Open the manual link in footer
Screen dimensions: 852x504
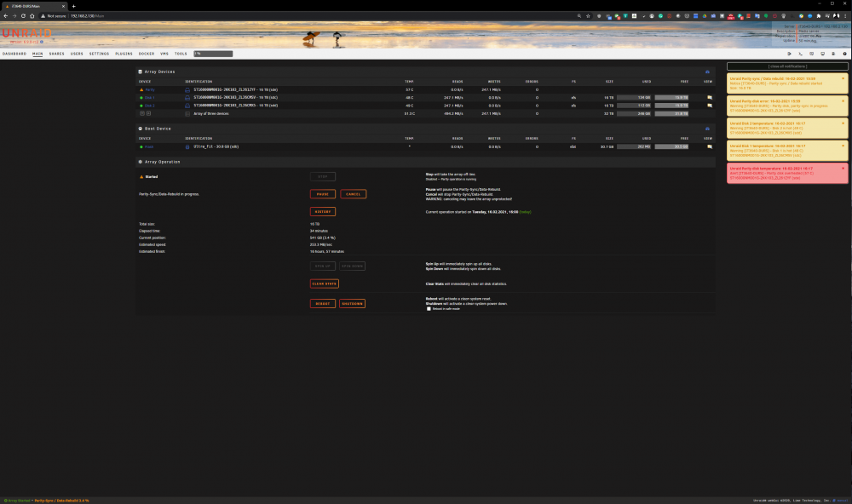[842, 501]
